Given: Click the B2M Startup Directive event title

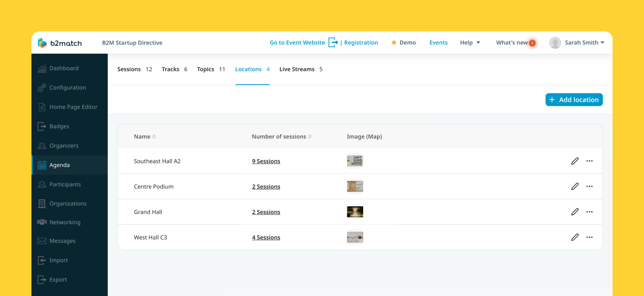Looking at the screenshot, I should [x=132, y=43].
